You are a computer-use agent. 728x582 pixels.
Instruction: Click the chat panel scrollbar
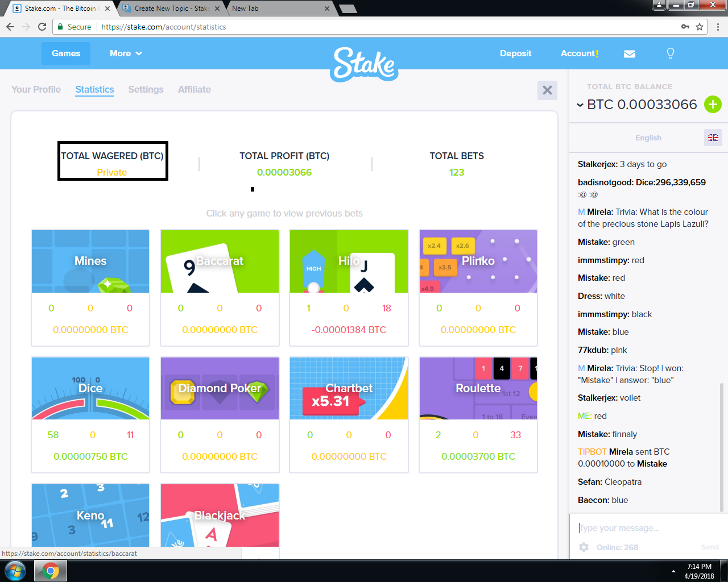coord(722,447)
